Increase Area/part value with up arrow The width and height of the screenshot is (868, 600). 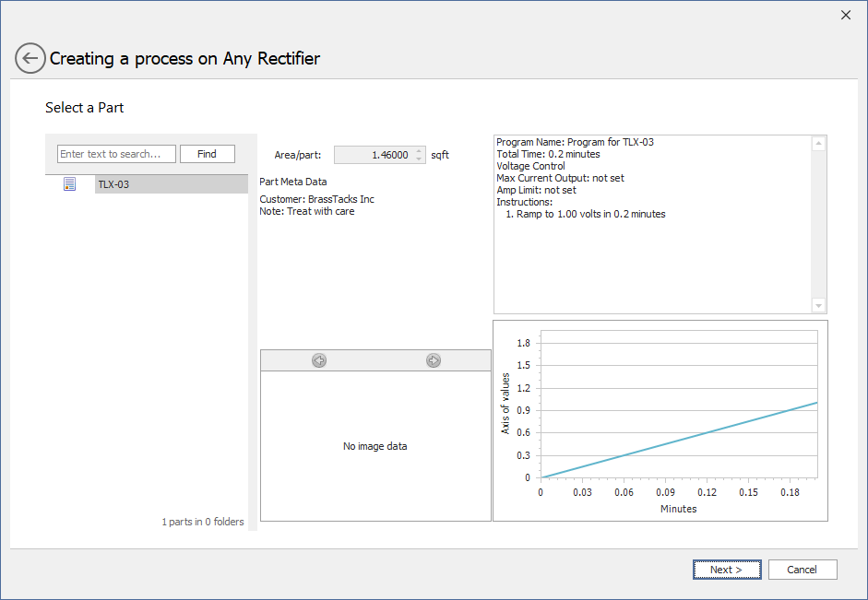[x=420, y=151]
